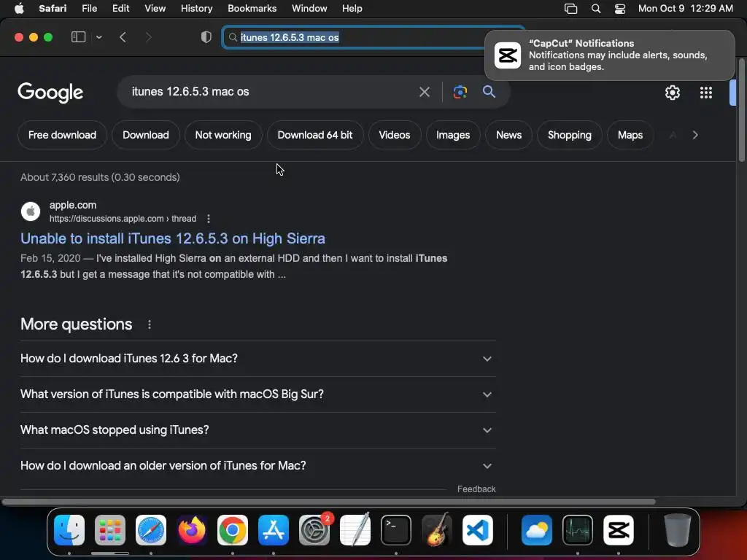Open Firefox from the Dock
This screenshot has height=560, width=747.
pyautogui.click(x=192, y=530)
